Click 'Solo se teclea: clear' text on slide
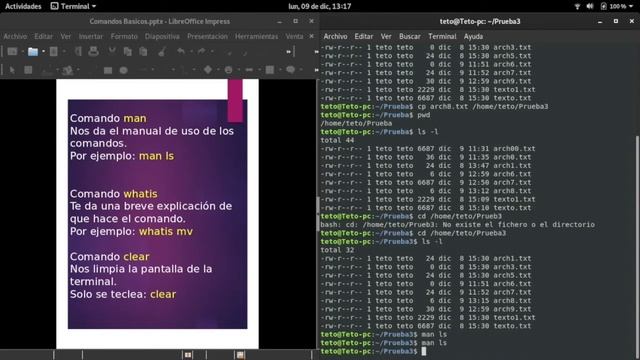 [123, 294]
